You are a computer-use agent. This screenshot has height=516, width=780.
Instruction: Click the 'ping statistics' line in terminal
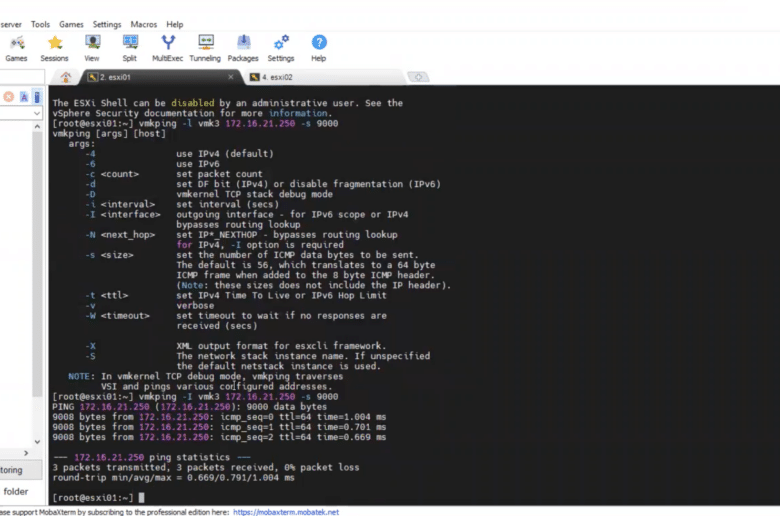[152, 457]
